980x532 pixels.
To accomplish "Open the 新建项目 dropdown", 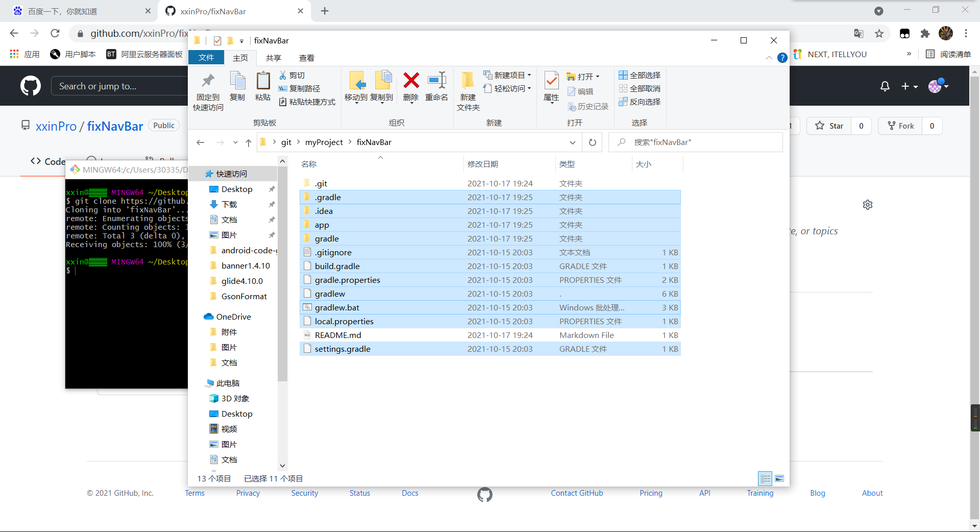I will (507, 75).
